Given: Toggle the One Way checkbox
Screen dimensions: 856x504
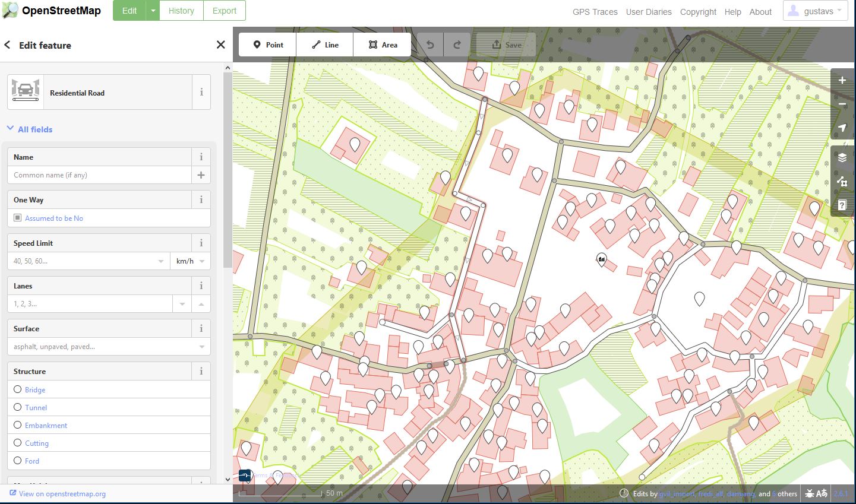Looking at the screenshot, I should click(17, 218).
